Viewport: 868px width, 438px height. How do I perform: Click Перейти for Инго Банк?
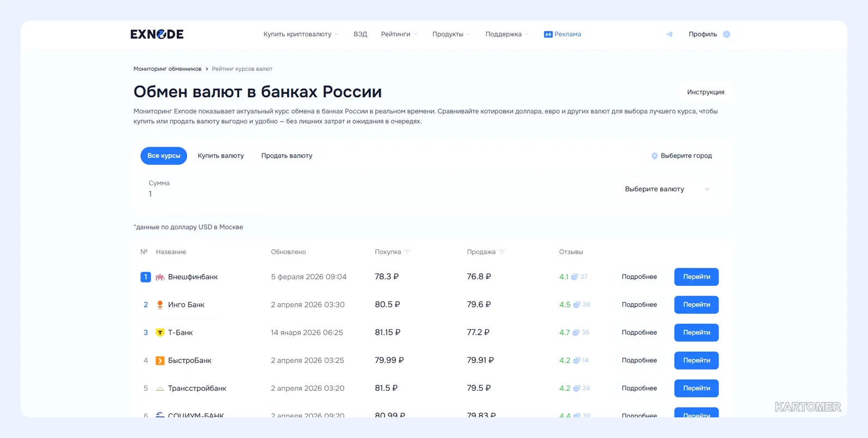[697, 305]
